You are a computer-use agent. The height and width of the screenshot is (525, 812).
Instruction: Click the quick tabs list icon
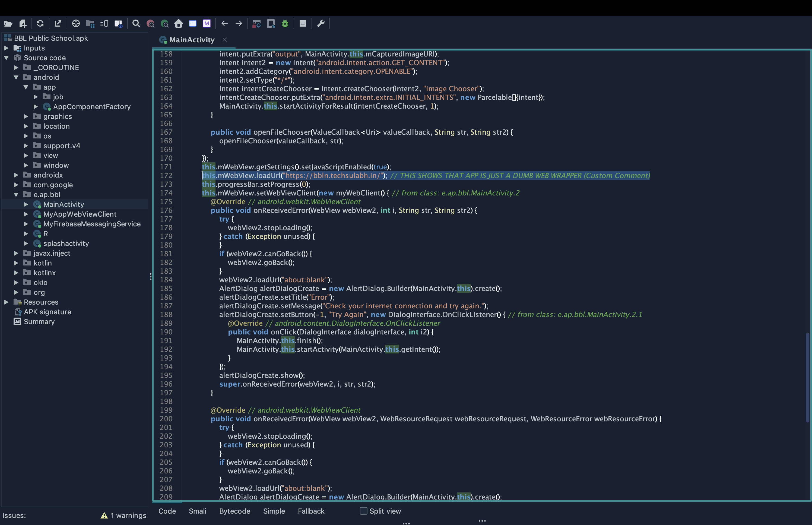pos(104,24)
